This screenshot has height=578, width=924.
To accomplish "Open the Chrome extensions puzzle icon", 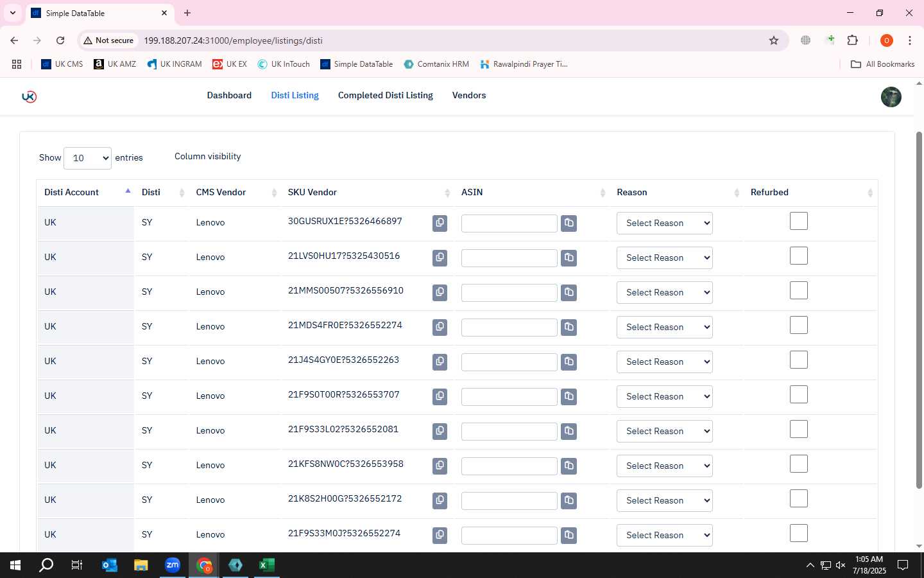I will 852,40.
